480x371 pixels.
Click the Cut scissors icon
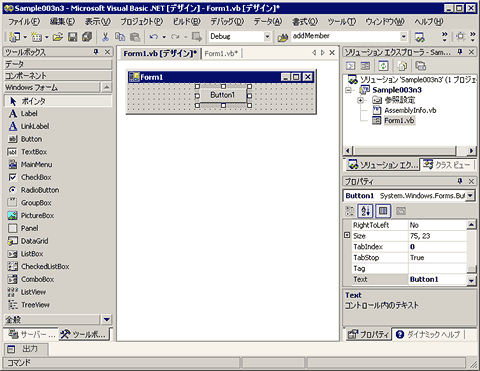105,37
